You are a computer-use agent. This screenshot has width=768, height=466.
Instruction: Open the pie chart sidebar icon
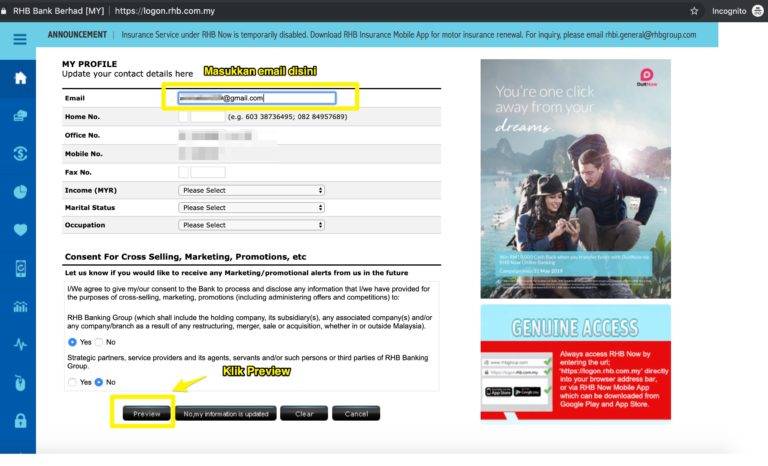(20, 192)
